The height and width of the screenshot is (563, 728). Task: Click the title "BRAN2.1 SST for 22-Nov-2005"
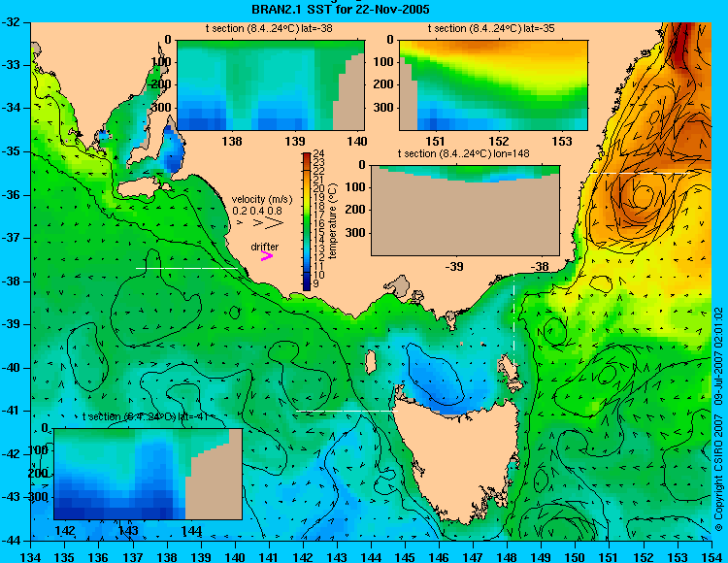pyautogui.click(x=341, y=9)
